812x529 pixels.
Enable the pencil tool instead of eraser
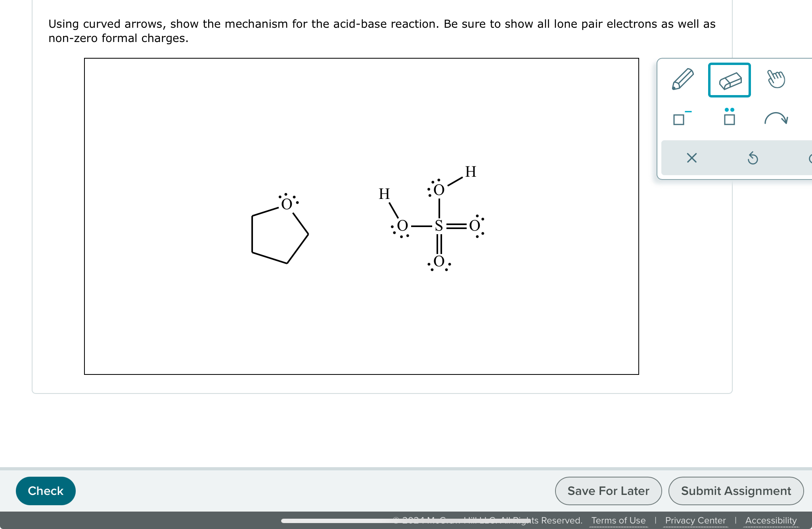(x=682, y=79)
